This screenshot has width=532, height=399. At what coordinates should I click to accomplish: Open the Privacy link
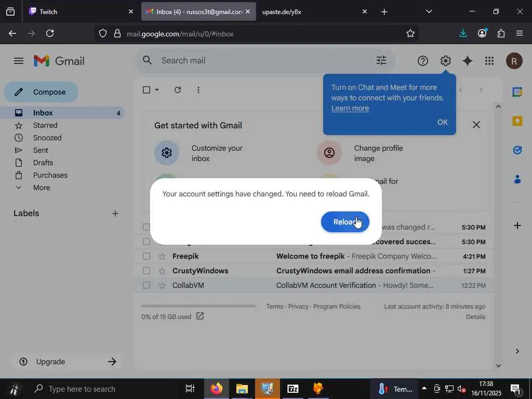point(298,307)
